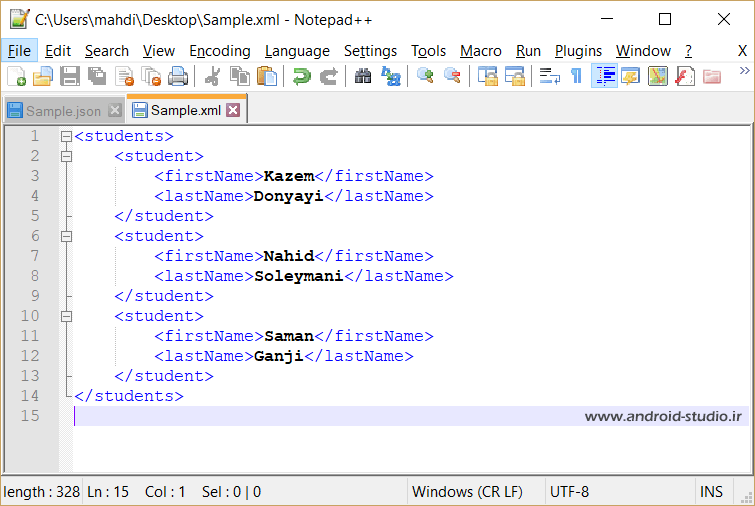The width and height of the screenshot is (755, 506).
Task: Click the name Kazem in line 3
Action: 289,176
